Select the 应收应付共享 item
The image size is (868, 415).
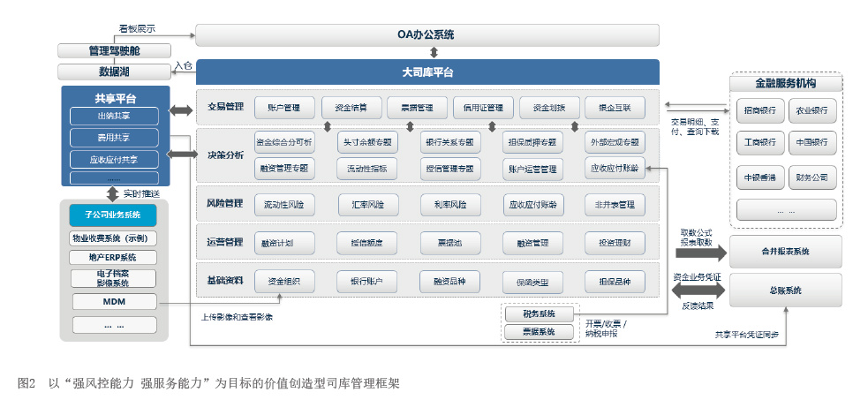click(114, 159)
